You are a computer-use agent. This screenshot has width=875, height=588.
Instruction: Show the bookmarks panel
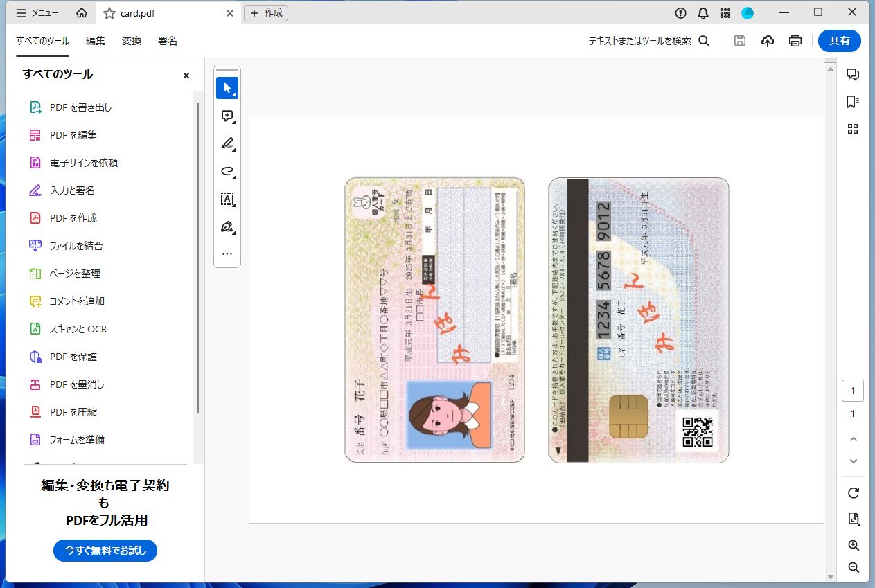click(853, 101)
